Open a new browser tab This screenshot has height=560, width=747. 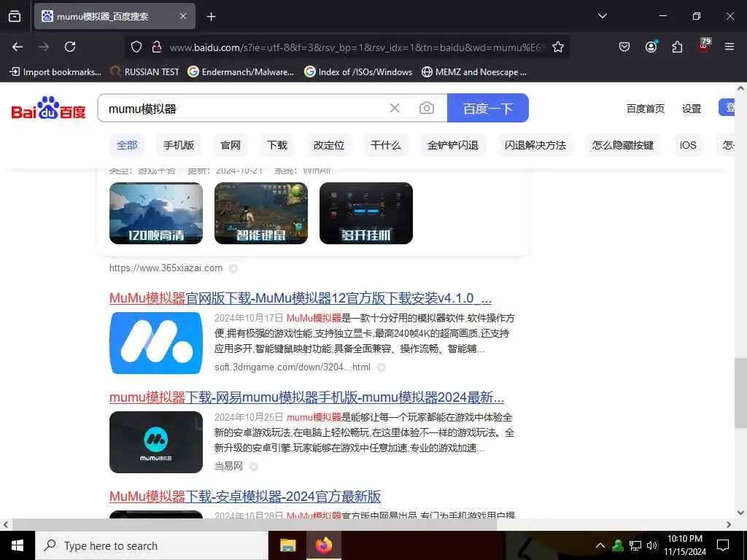pos(211,17)
